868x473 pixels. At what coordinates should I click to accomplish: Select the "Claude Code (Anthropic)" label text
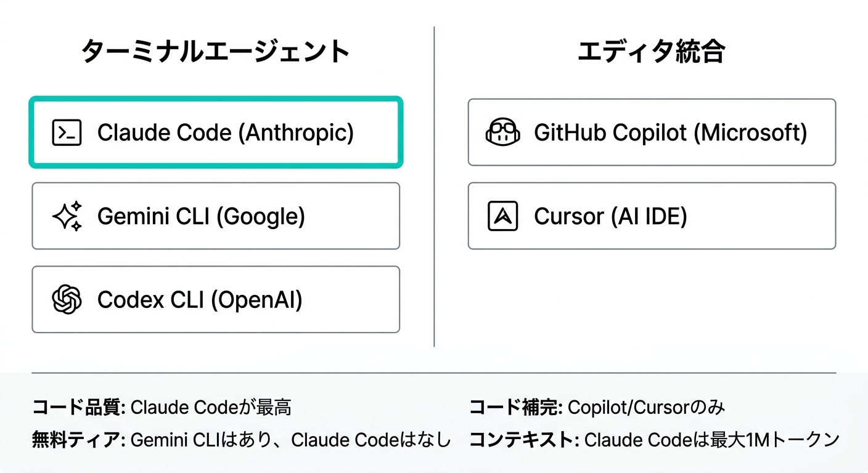coord(225,132)
